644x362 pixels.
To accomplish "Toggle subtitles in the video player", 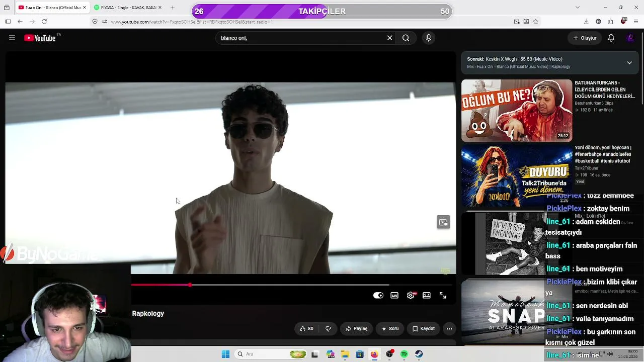I will coord(394,296).
